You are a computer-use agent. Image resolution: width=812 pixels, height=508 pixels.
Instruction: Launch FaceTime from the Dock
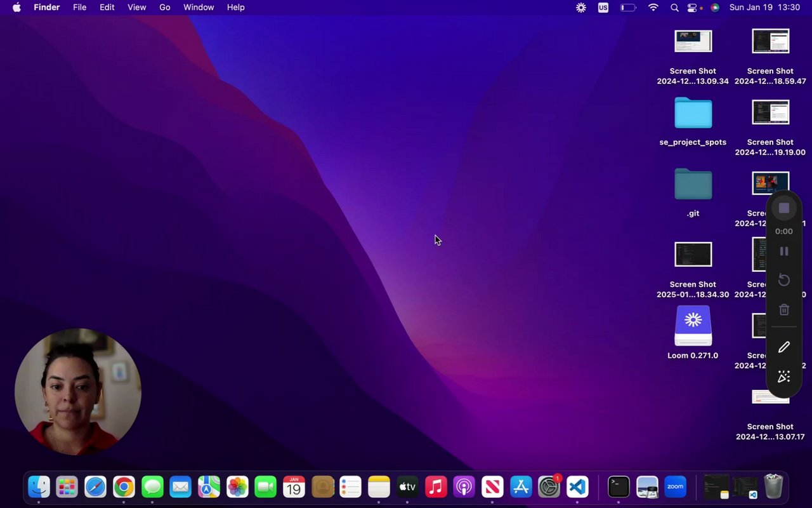[266, 487]
